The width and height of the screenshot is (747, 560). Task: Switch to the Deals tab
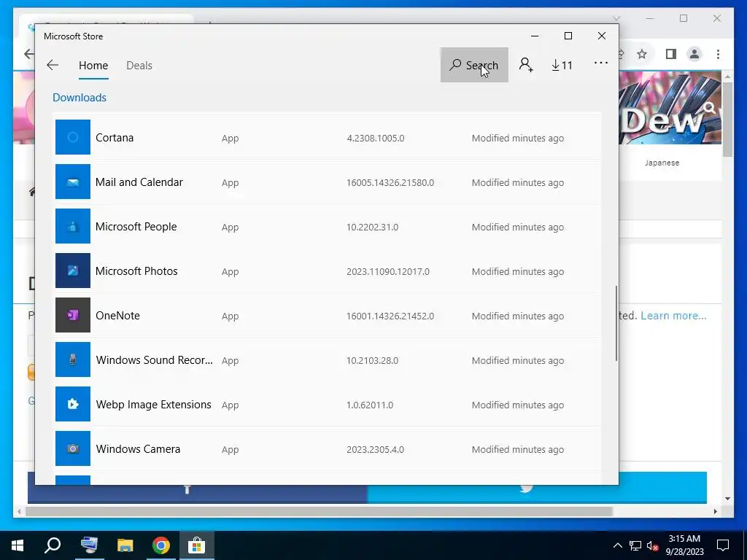pyautogui.click(x=139, y=66)
